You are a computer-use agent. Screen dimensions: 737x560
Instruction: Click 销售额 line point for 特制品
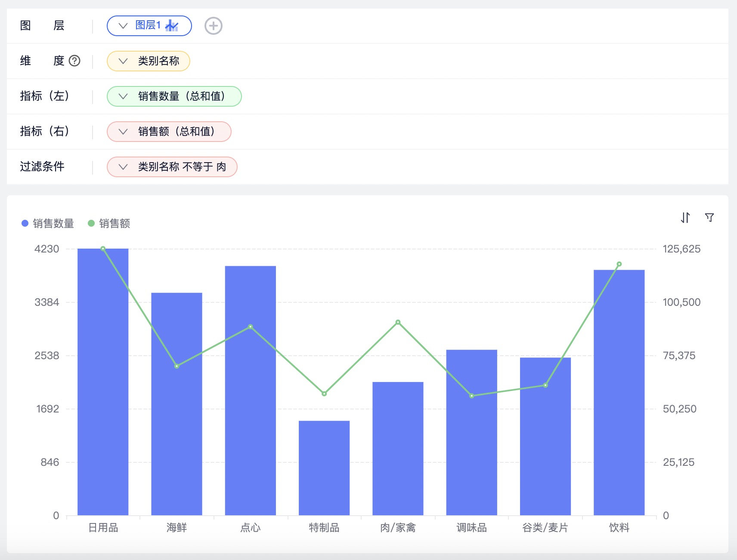coord(324,394)
